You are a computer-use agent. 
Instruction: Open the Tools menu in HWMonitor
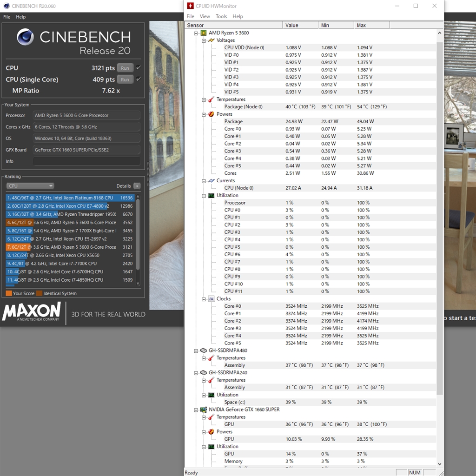point(221,16)
